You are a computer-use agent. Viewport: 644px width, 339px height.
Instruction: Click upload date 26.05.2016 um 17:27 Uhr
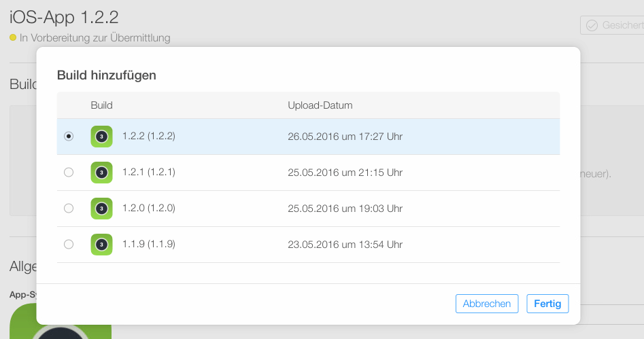point(345,137)
